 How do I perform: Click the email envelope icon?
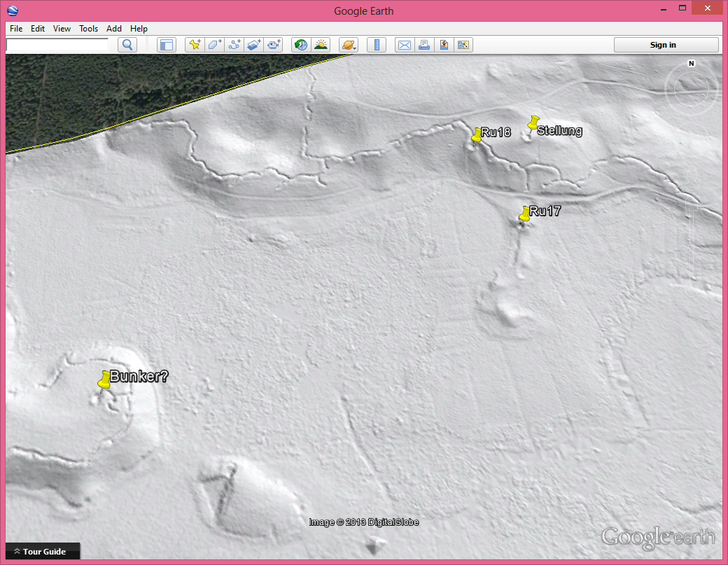click(404, 45)
